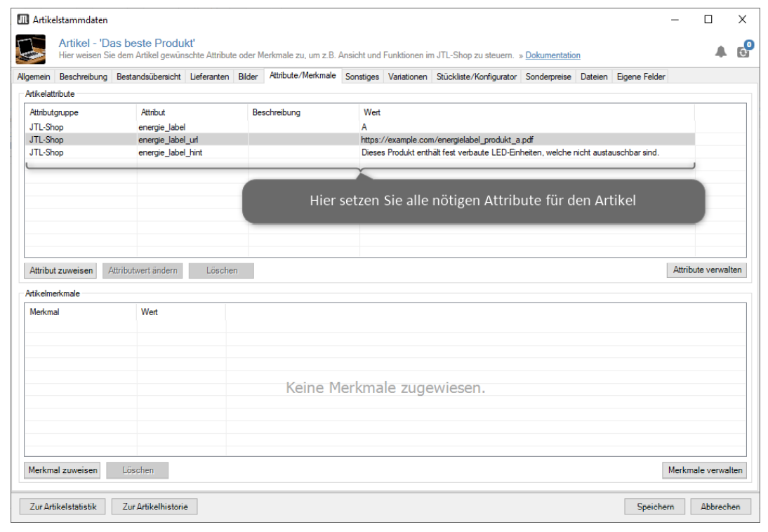The image size is (768, 532).
Task: Select the energie_label_hint attribute row
Action: click(360, 152)
